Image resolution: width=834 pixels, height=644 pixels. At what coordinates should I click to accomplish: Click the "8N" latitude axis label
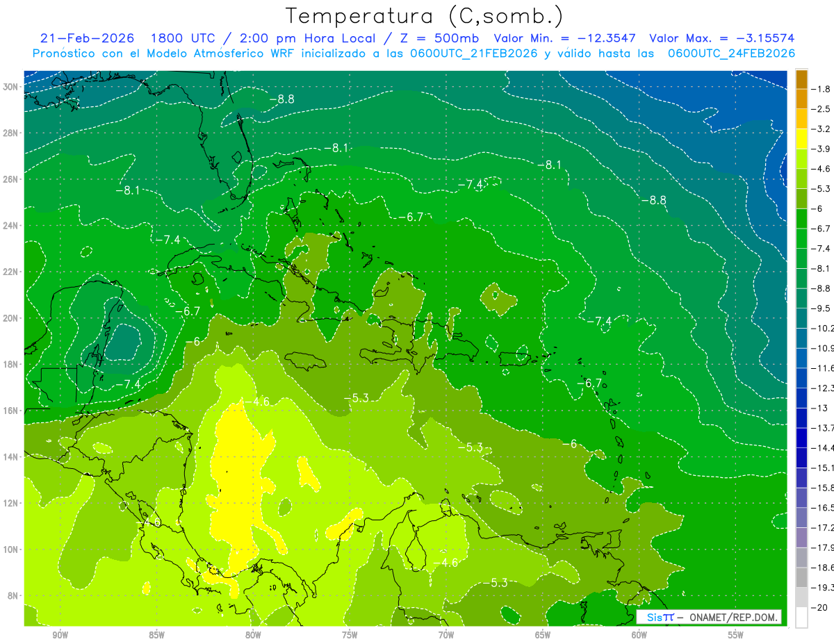[x=14, y=595]
